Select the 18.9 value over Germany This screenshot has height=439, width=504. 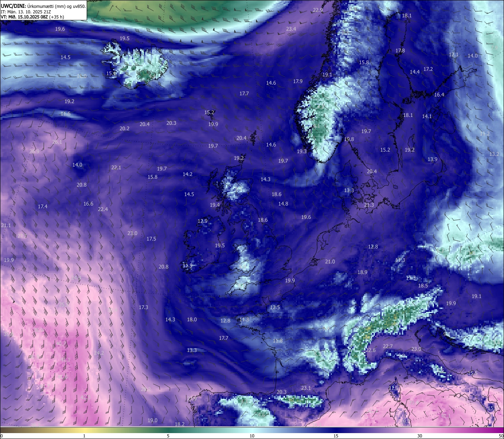[362, 272]
